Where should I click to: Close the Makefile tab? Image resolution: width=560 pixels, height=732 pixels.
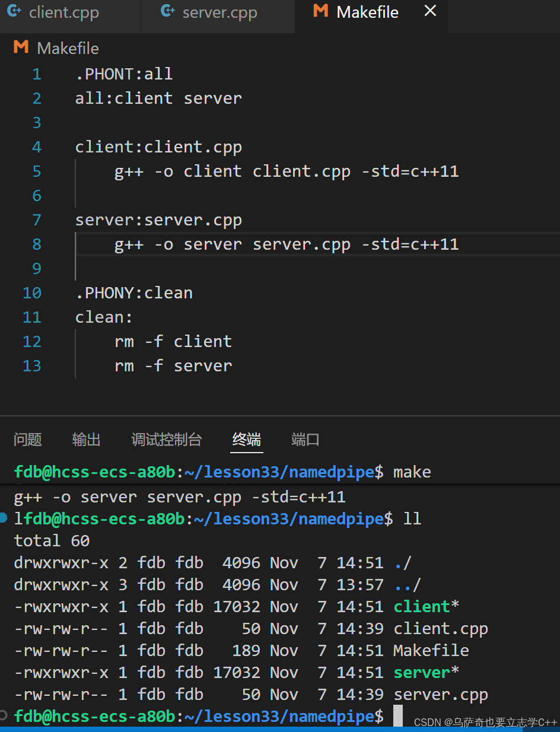pos(431,11)
